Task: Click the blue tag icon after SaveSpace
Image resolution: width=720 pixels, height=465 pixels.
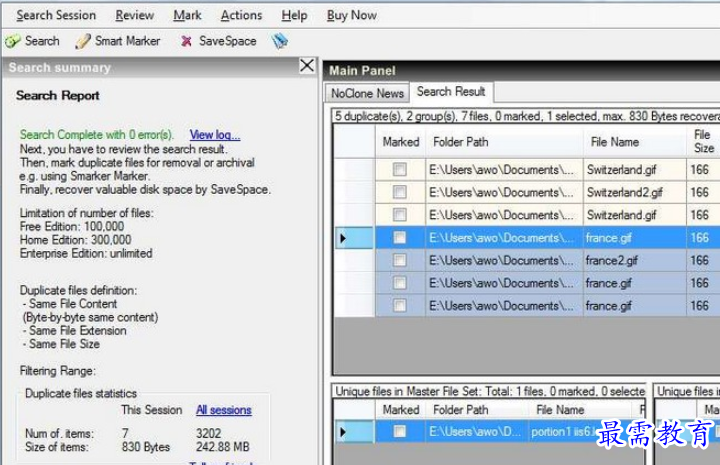Action: (x=279, y=41)
